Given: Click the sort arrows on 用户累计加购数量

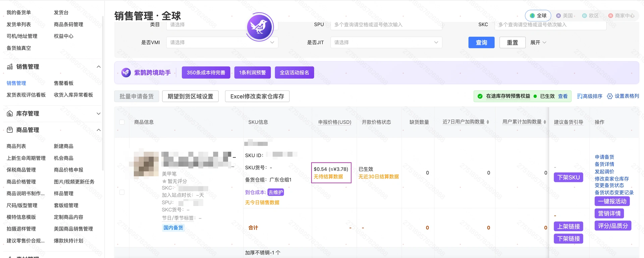Looking at the screenshot, I should pyautogui.click(x=545, y=122).
